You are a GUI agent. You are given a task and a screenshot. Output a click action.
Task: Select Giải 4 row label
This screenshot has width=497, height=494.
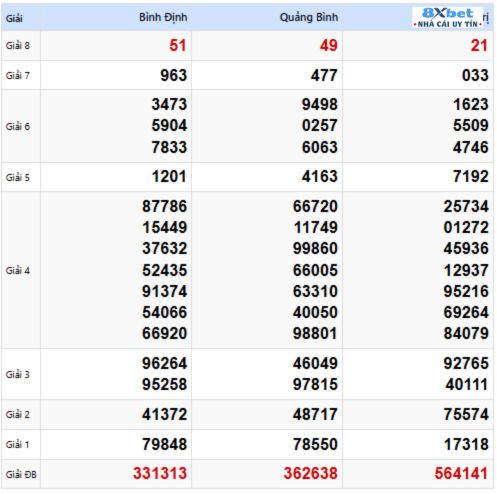point(18,270)
